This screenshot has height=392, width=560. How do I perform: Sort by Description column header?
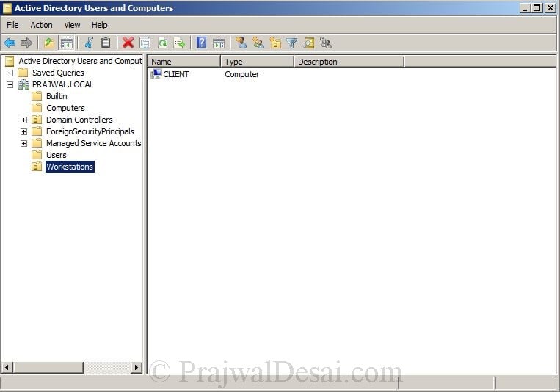pos(349,62)
